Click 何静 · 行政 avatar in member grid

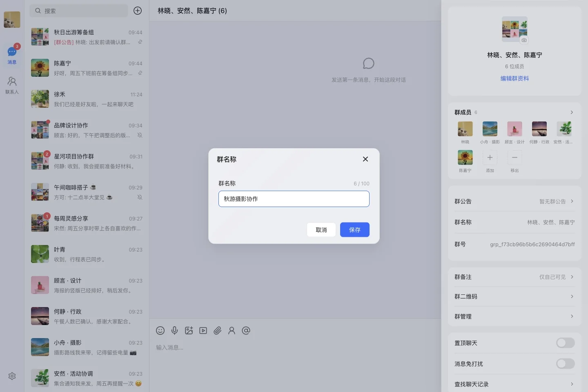coord(539,129)
